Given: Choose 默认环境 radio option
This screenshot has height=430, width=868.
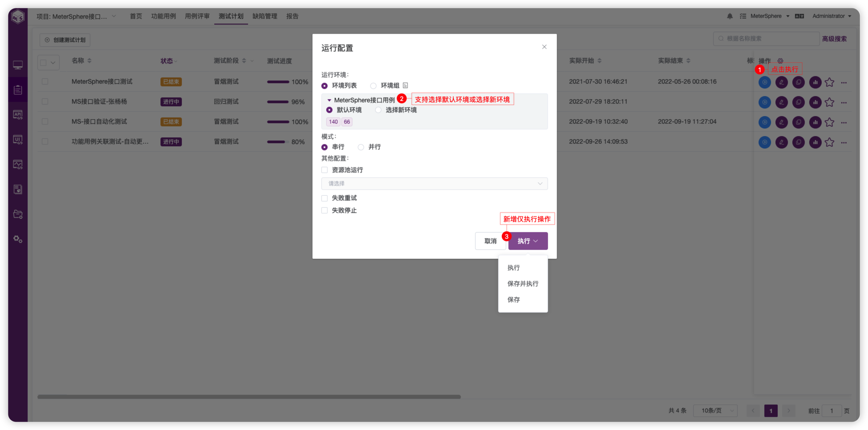Looking at the screenshot, I should click(329, 110).
